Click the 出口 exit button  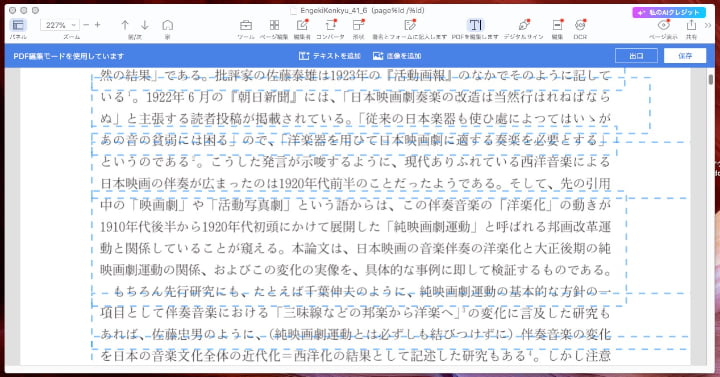tap(636, 56)
